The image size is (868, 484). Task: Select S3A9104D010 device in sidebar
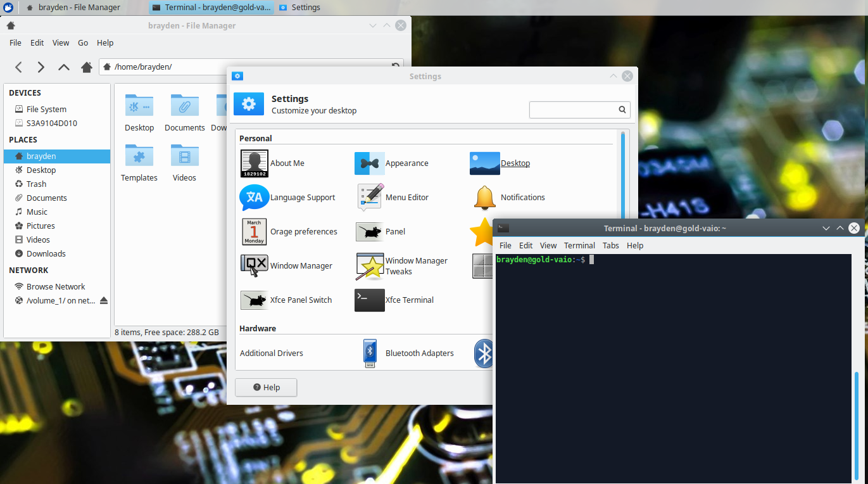coord(57,123)
